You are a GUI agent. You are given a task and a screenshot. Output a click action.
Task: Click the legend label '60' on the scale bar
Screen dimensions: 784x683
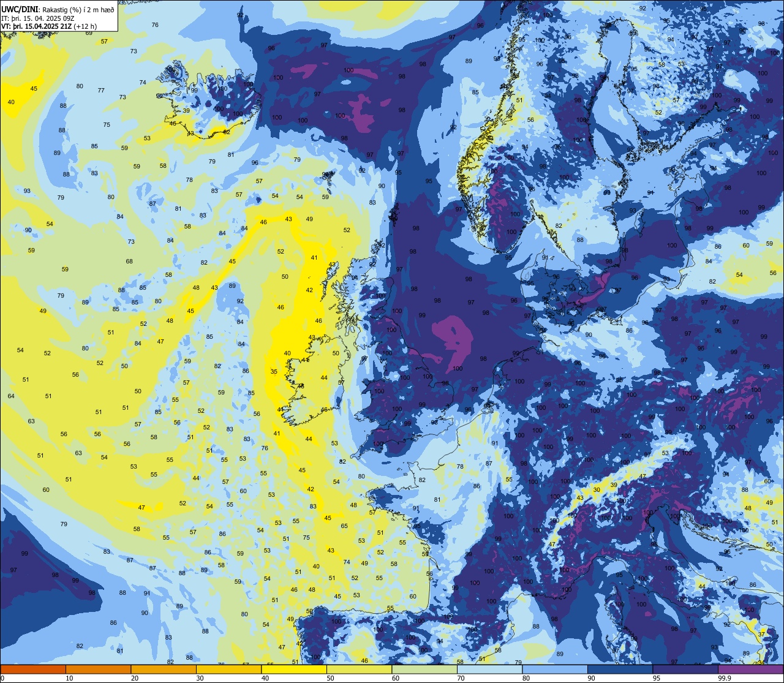(x=396, y=678)
